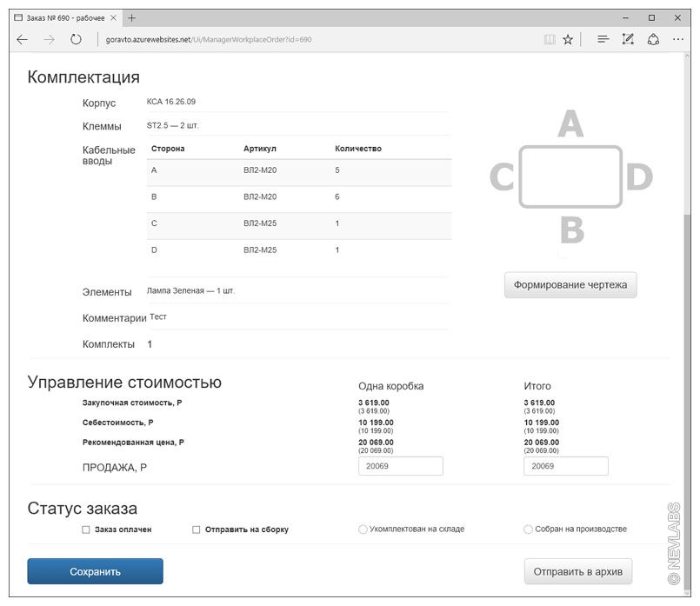This screenshot has height=606, width=700.
Task: Click the Формирование чертежа button
Action: coord(570,285)
